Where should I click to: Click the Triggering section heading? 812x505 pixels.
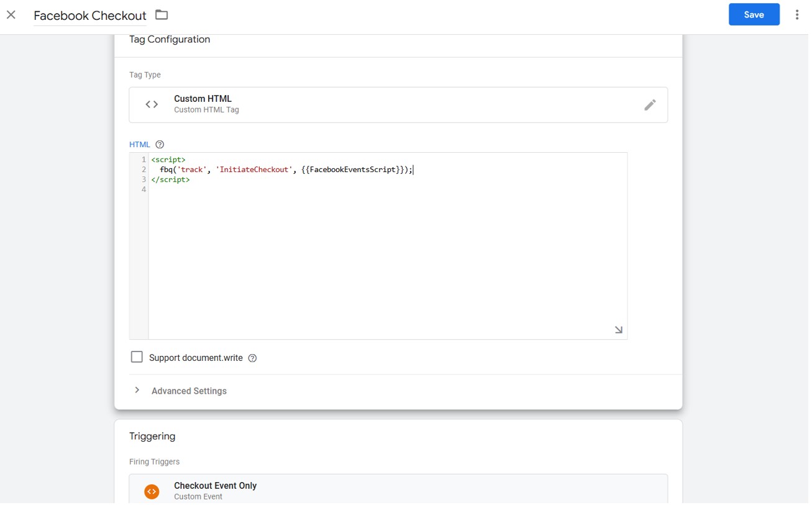point(152,437)
